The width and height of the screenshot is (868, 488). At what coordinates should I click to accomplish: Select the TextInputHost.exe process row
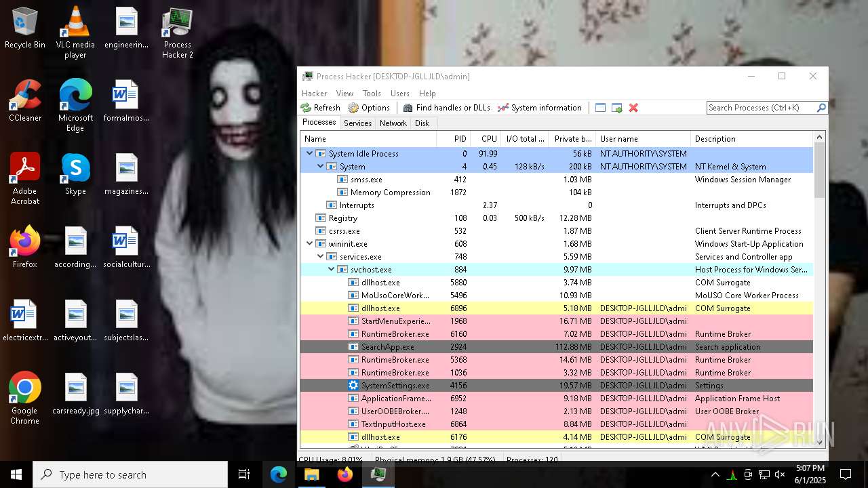pos(557,424)
